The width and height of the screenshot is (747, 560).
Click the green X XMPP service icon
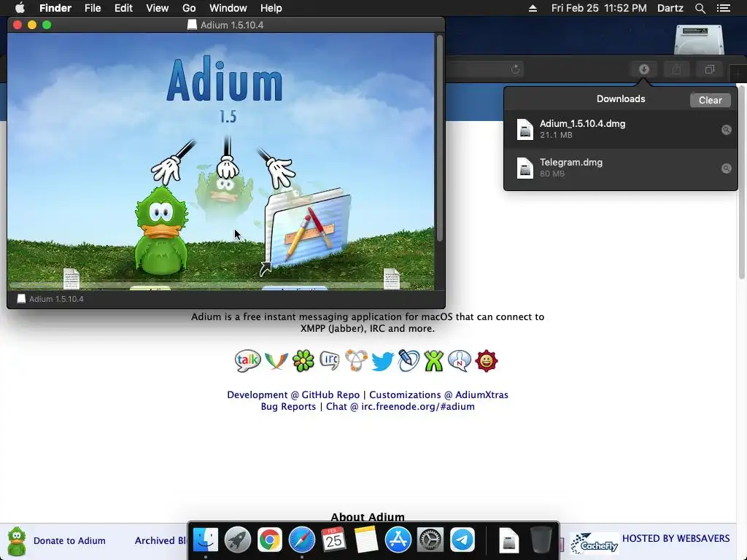pos(433,360)
